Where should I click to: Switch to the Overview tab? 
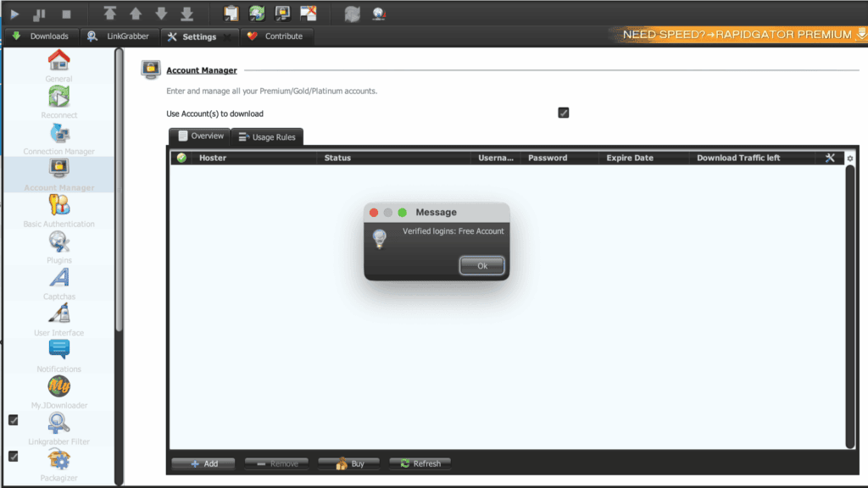[200, 136]
